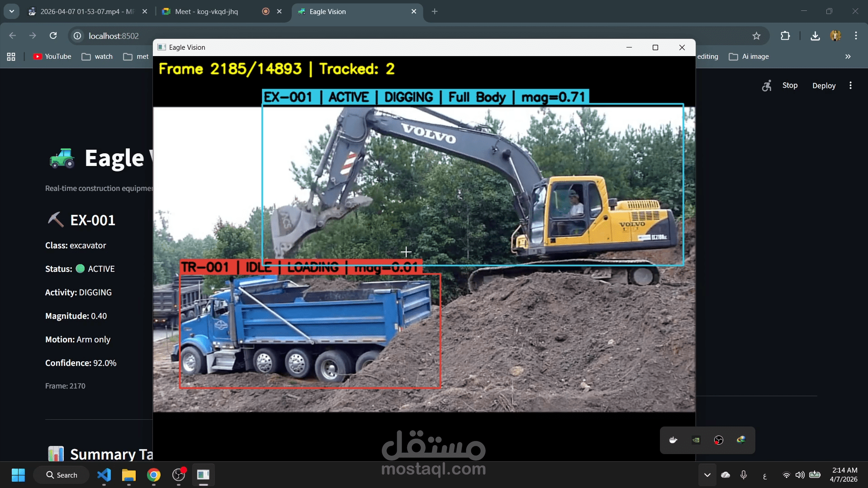
Task: Open a new browser tab
Action: 435,11
